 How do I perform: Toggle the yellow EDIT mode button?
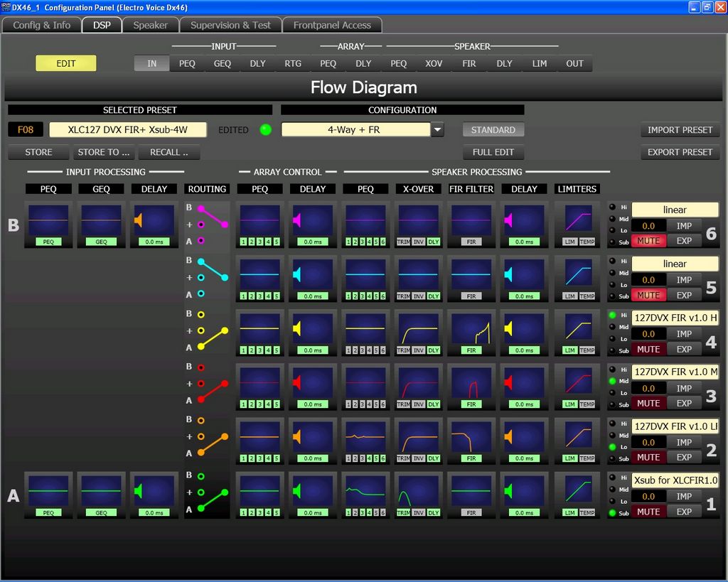click(x=66, y=63)
